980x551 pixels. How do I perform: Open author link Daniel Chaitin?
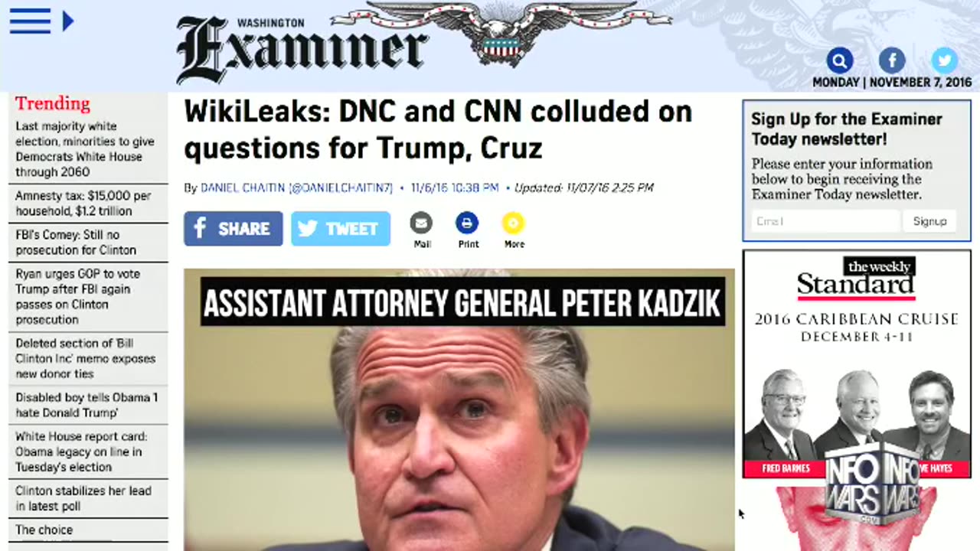[296, 187]
